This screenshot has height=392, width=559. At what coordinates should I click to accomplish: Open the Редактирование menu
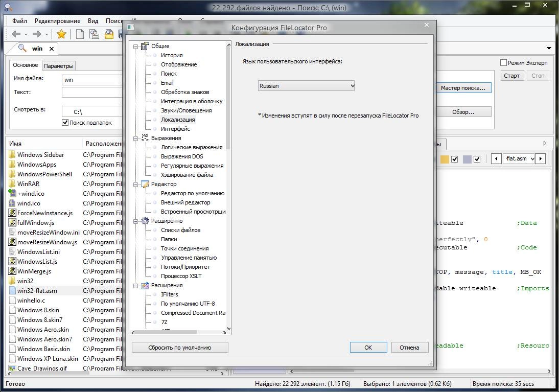pyautogui.click(x=57, y=20)
